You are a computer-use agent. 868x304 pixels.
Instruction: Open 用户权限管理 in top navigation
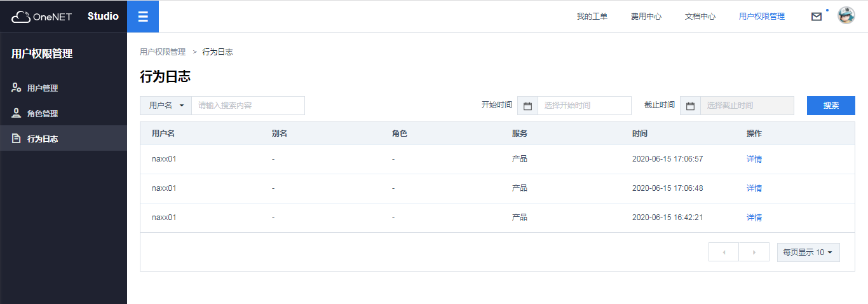[762, 17]
